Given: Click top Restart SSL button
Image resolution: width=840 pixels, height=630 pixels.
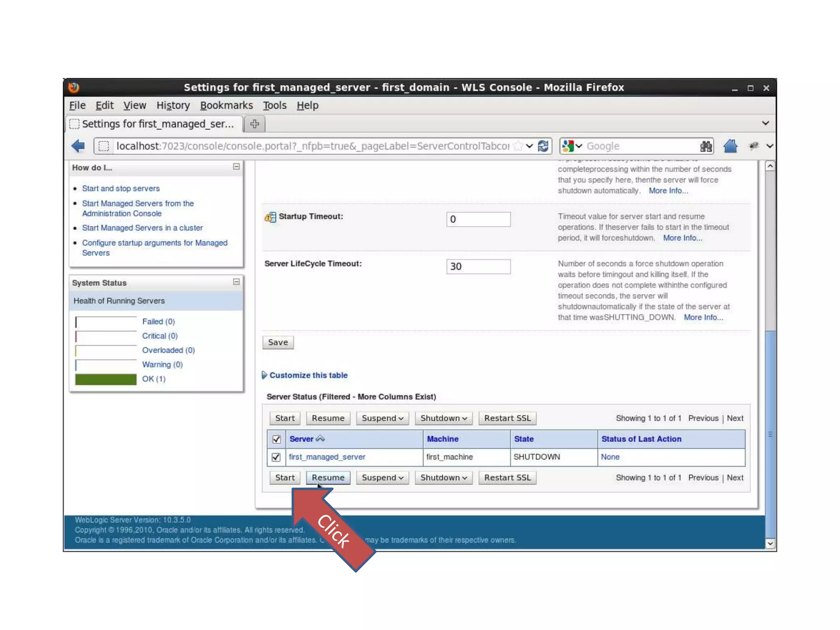Looking at the screenshot, I should tap(507, 418).
